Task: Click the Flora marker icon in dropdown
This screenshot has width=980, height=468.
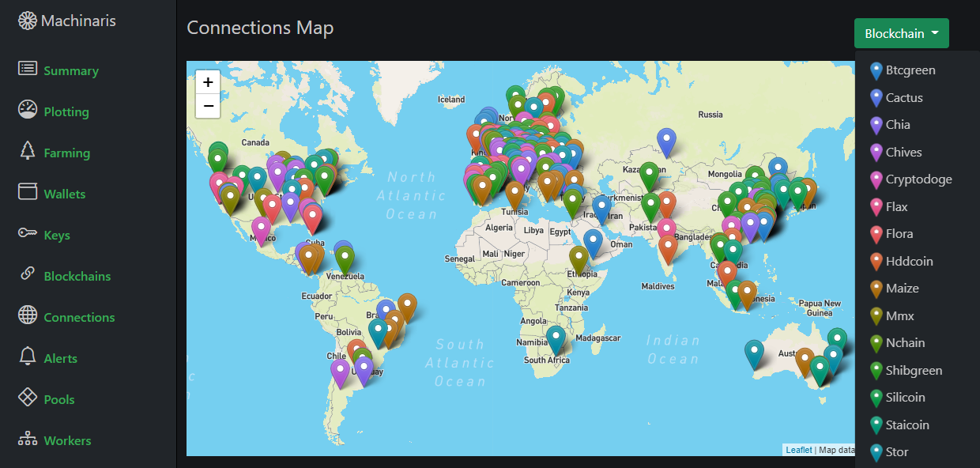Action: (x=876, y=234)
